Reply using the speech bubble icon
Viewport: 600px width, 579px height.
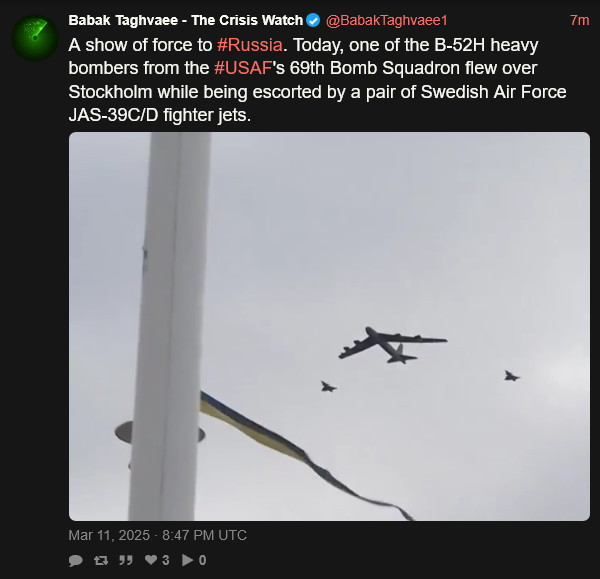pos(76,560)
